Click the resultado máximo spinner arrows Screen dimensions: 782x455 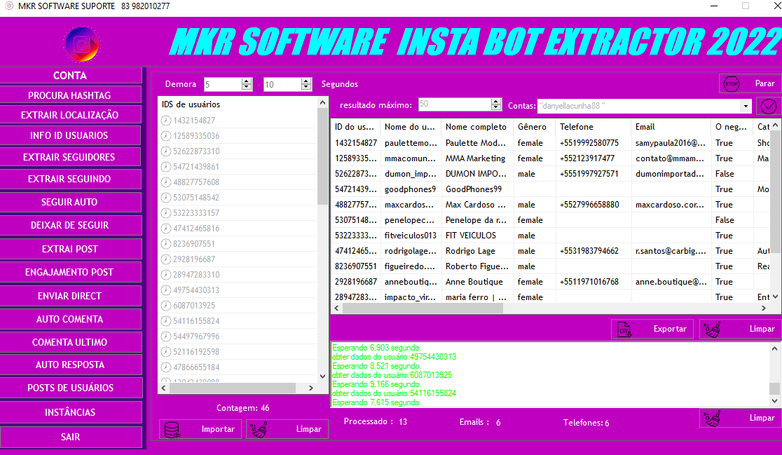pos(496,104)
